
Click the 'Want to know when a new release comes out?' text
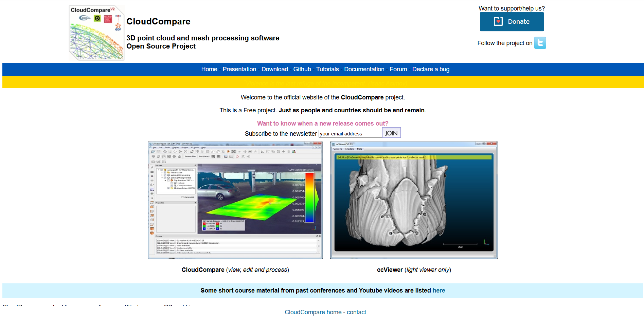click(323, 124)
